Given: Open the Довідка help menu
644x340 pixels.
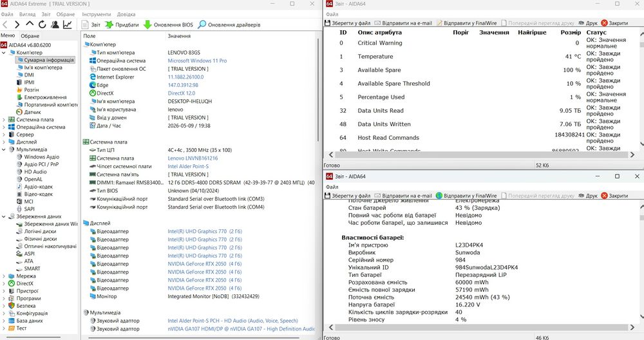Looking at the screenshot, I should [x=126, y=14].
